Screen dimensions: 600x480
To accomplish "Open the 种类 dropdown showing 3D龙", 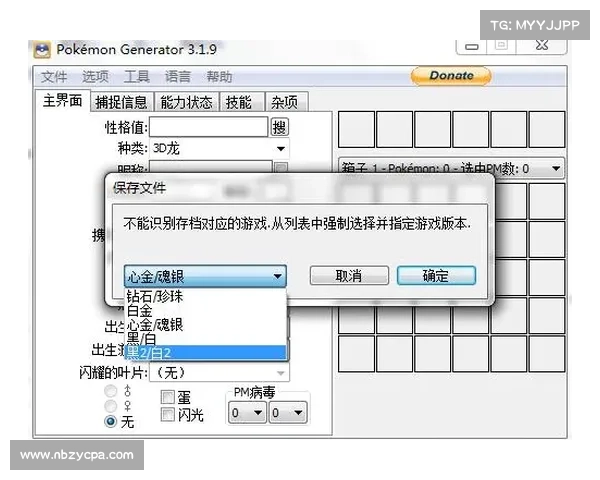I will [x=219, y=148].
